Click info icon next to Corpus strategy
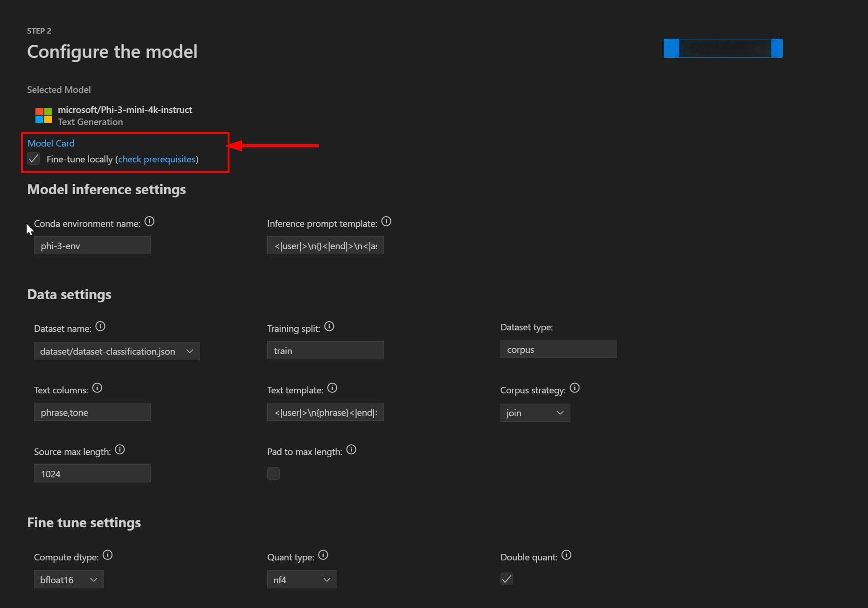The image size is (868, 608). pos(575,388)
